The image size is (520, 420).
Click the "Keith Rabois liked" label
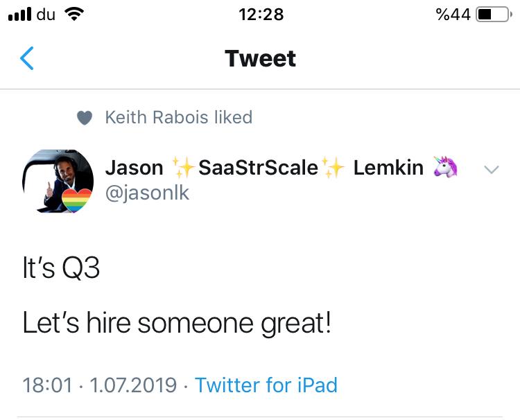pyautogui.click(x=178, y=118)
